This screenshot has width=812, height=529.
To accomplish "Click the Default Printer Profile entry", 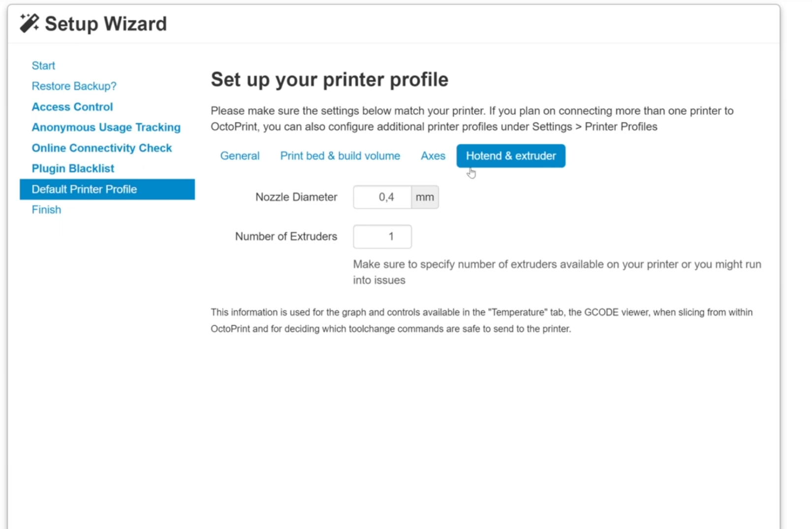I will coord(84,189).
